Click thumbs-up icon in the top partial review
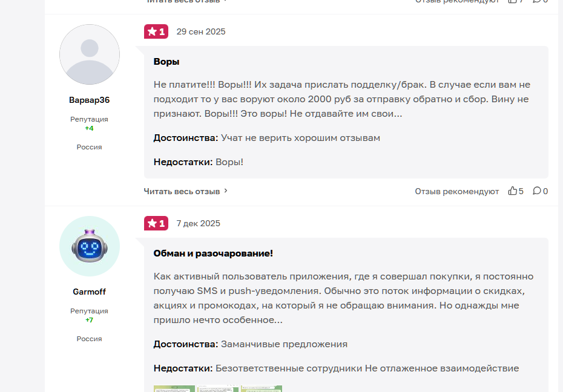The width and height of the screenshot is (563, 392). click(x=512, y=1)
